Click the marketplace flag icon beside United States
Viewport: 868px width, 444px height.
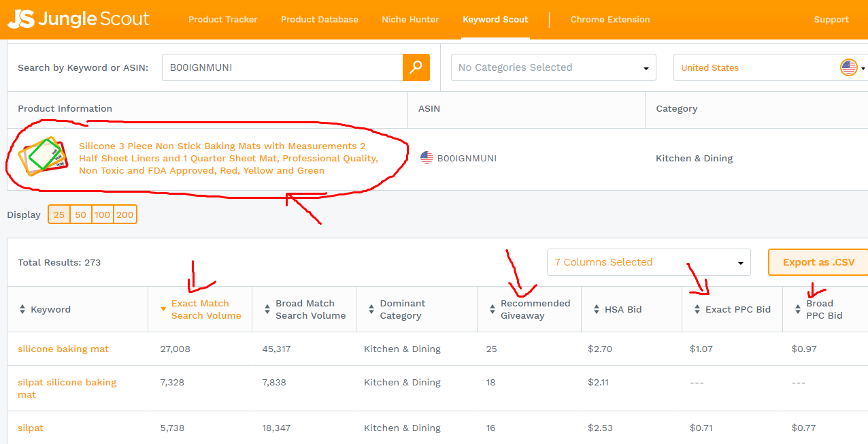pyautogui.click(x=848, y=67)
